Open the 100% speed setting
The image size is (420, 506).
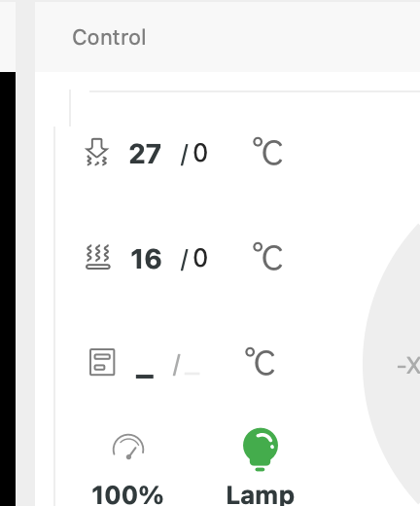(127, 495)
